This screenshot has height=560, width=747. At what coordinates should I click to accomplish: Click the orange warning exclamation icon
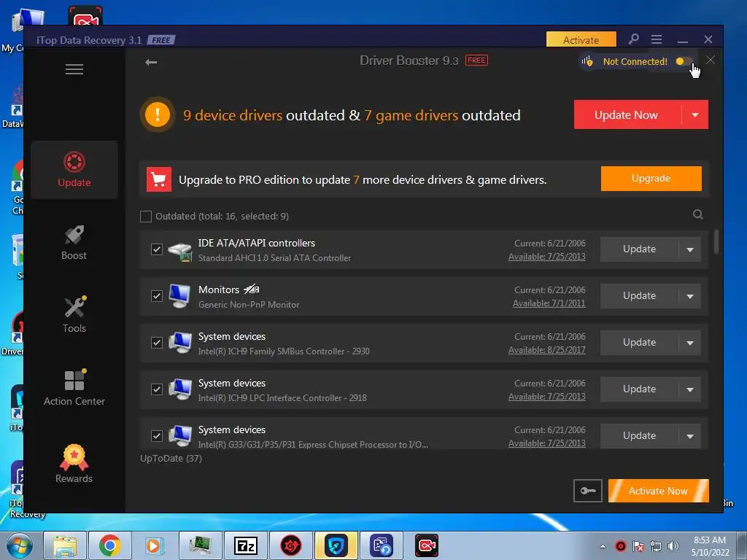coord(158,114)
